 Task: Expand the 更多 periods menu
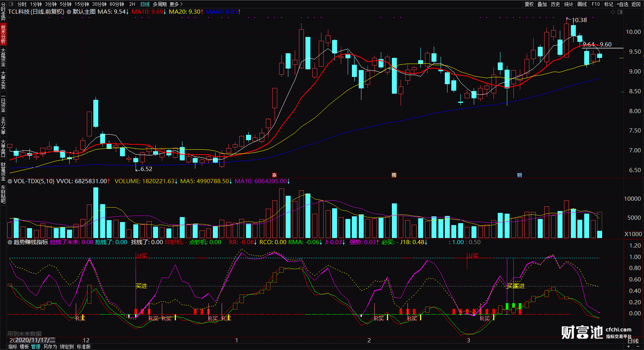pyautogui.click(x=176, y=4)
